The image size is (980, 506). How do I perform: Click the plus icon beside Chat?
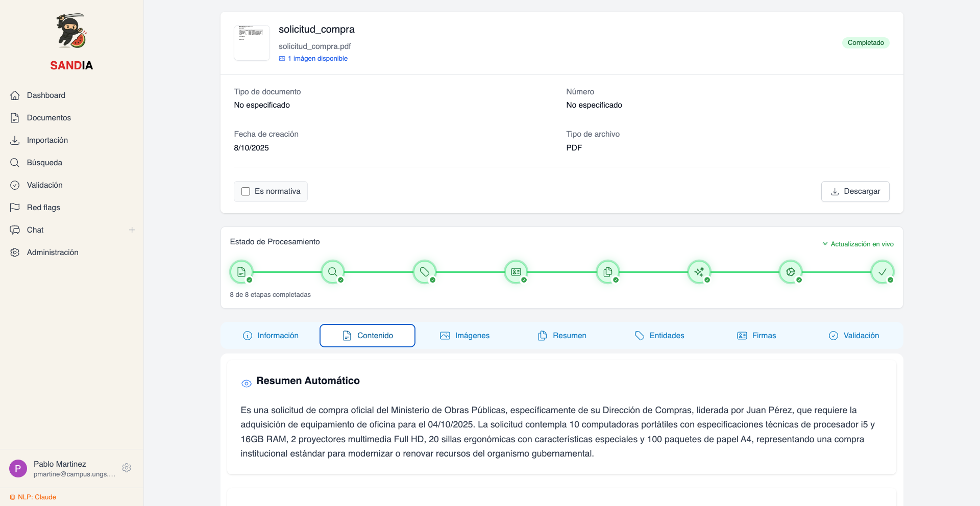(x=132, y=230)
